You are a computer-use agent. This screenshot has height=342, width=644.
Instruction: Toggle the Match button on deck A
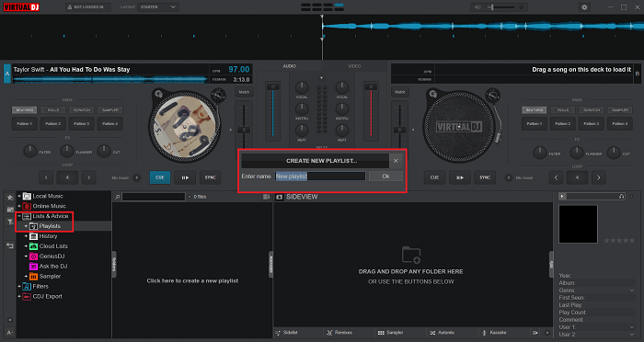[x=244, y=92]
